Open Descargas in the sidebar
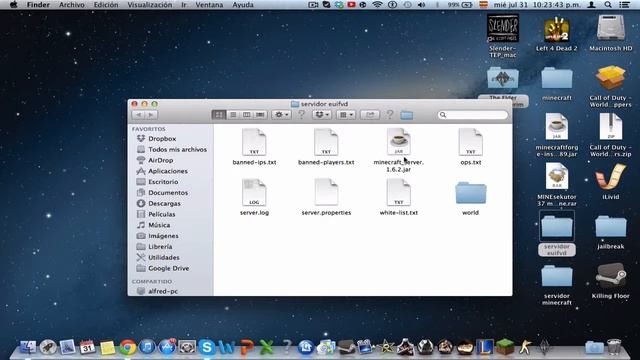640x360 pixels. 164,203
